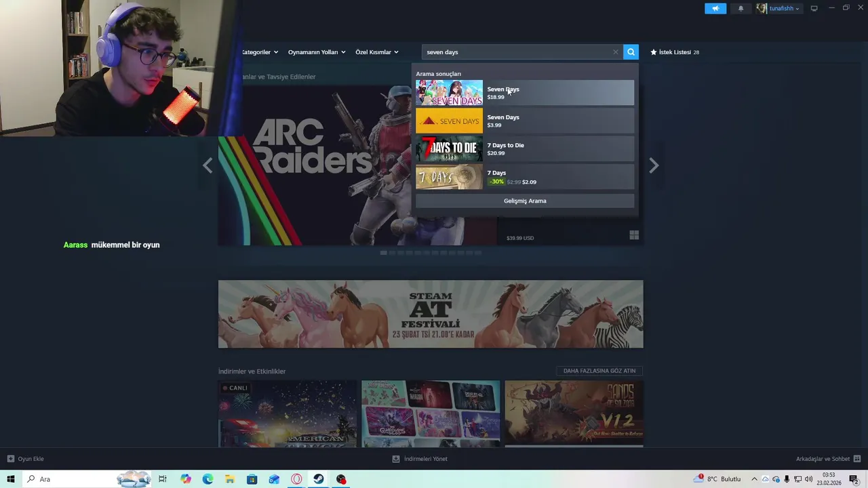The height and width of the screenshot is (488, 868).
Task: Select the first carousel page dot
Action: pos(384,253)
